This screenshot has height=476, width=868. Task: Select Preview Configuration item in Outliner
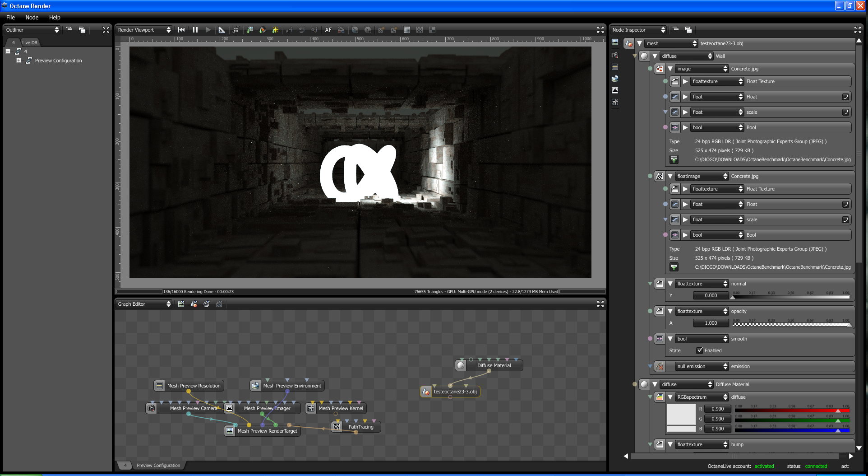tap(58, 61)
